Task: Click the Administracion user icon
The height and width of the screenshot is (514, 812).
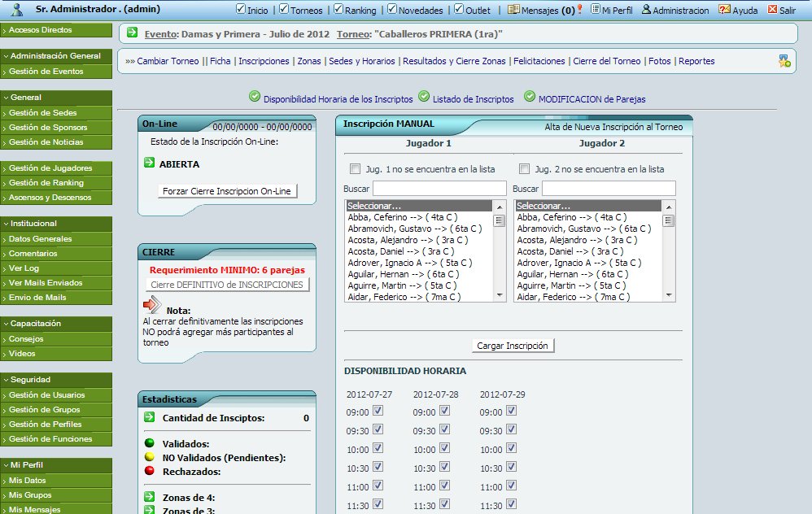Action: click(x=646, y=10)
